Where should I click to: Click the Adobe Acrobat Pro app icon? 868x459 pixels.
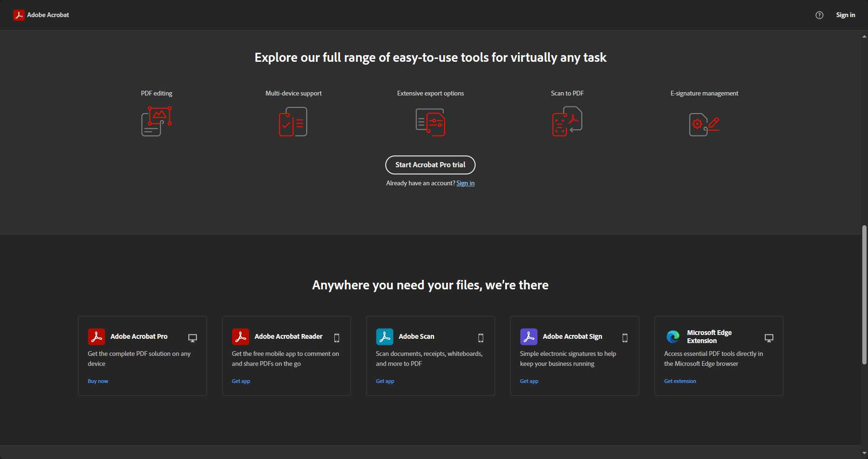coord(97,336)
